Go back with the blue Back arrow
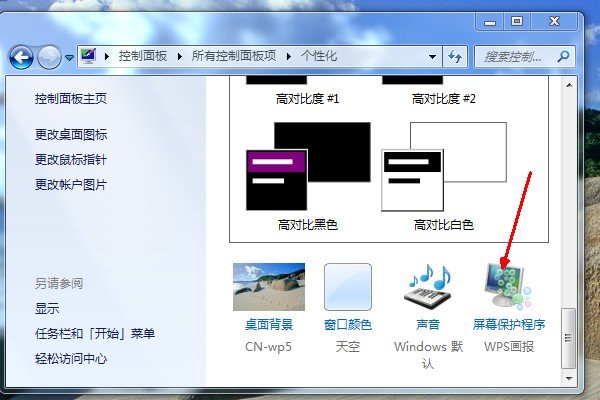 [x=21, y=57]
